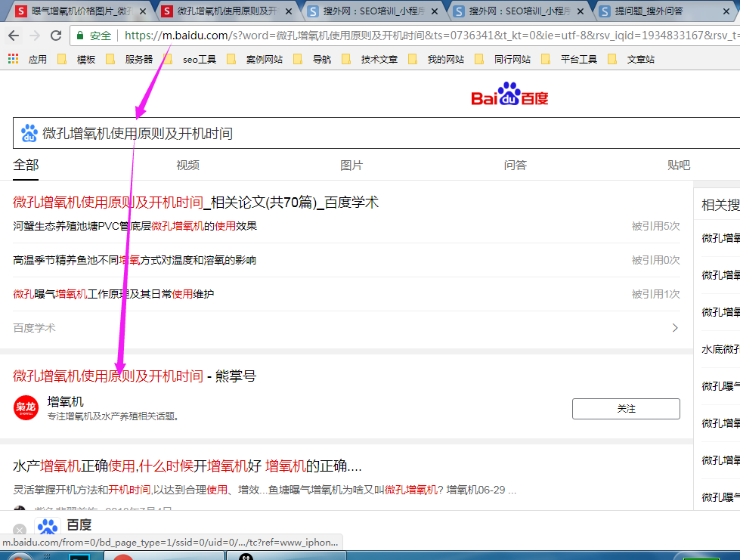This screenshot has width=740, height=560.
Task: Click the 枭龙 red avatar logo
Action: [26, 407]
